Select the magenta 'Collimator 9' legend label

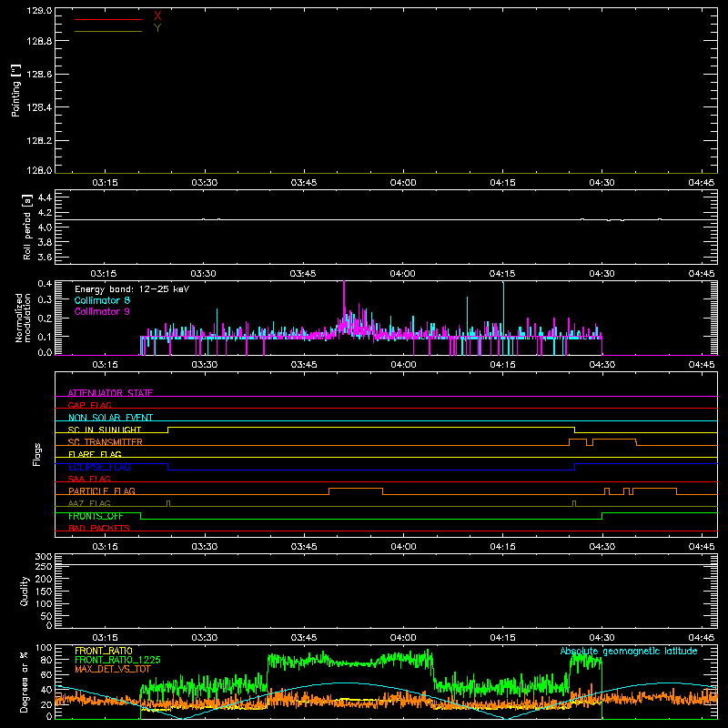click(102, 311)
